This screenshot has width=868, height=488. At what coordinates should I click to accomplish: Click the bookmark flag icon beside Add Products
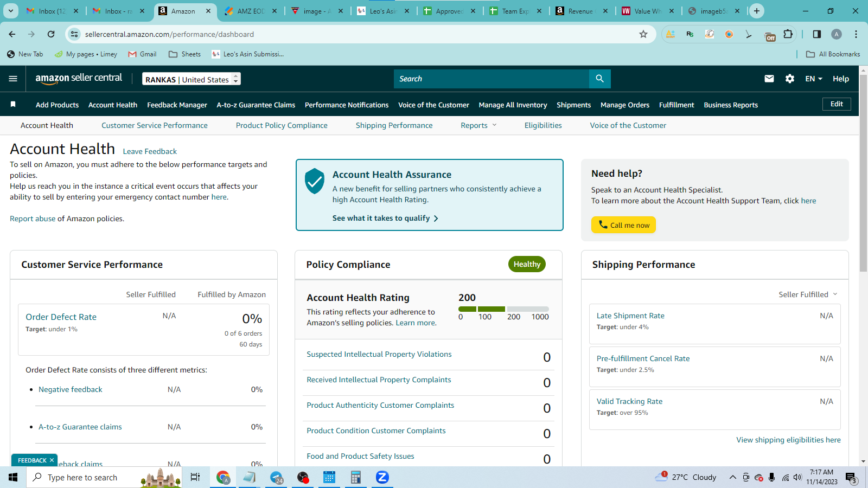tap(13, 104)
